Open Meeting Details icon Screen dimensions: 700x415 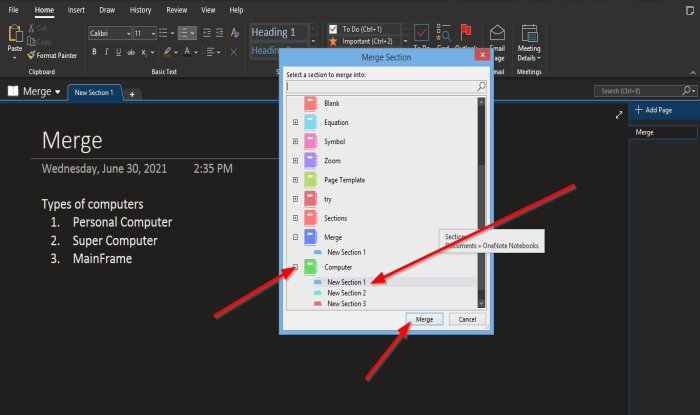(x=529, y=33)
